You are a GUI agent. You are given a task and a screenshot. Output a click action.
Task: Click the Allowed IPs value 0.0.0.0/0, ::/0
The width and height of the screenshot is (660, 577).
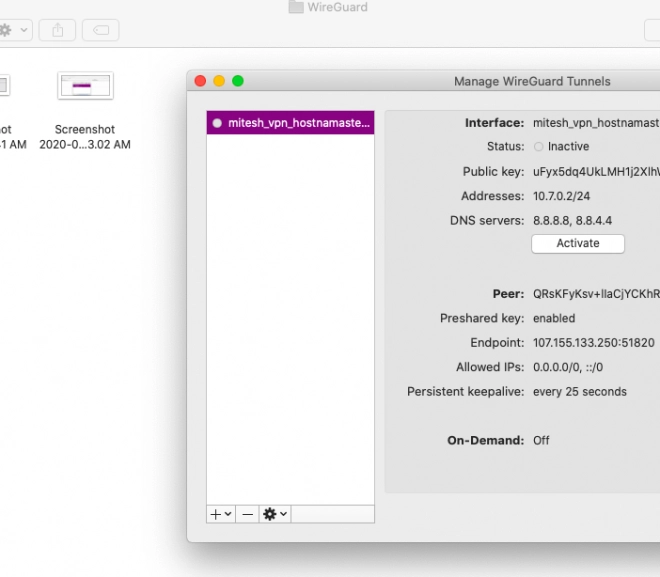point(568,367)
